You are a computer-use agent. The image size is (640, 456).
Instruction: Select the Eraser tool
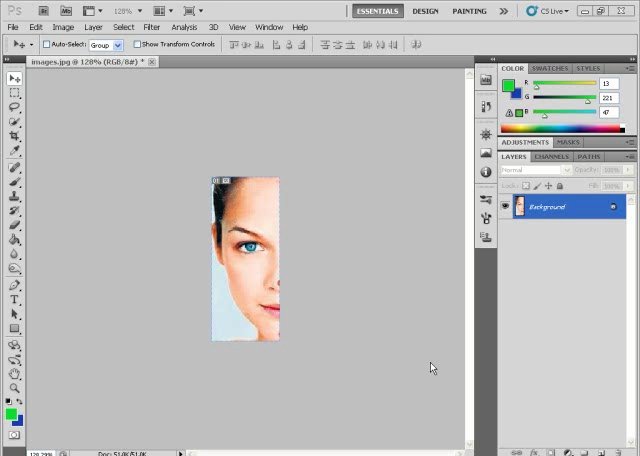(14, 225)
